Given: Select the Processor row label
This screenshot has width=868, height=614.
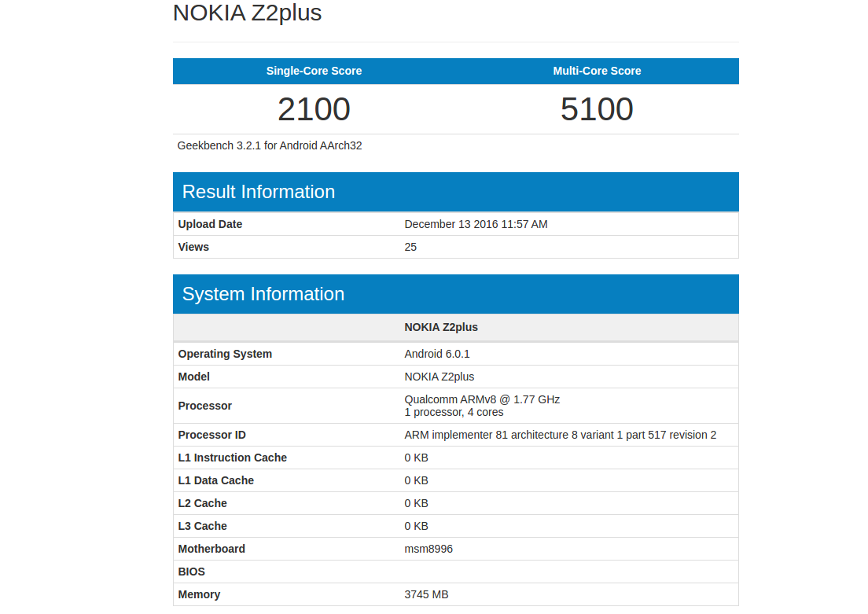Looking at the screenshot, I should [205, 406].
